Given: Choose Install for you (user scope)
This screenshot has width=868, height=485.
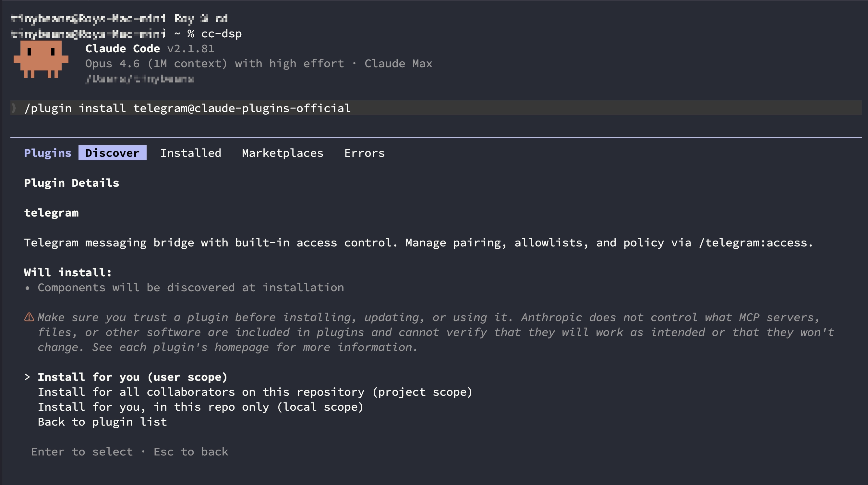Looking at the screenshot, I should (x=132, y=377).
